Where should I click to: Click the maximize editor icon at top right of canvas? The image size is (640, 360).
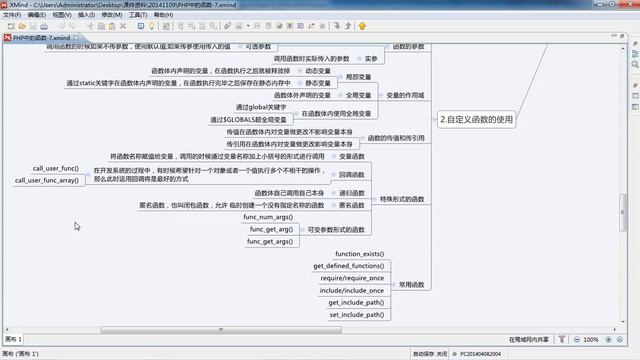[622, 36]
